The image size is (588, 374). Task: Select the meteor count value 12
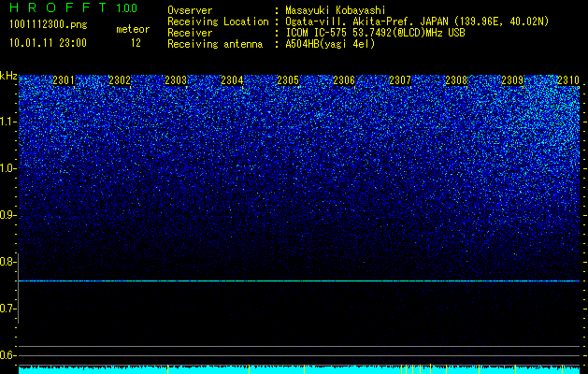136,43
